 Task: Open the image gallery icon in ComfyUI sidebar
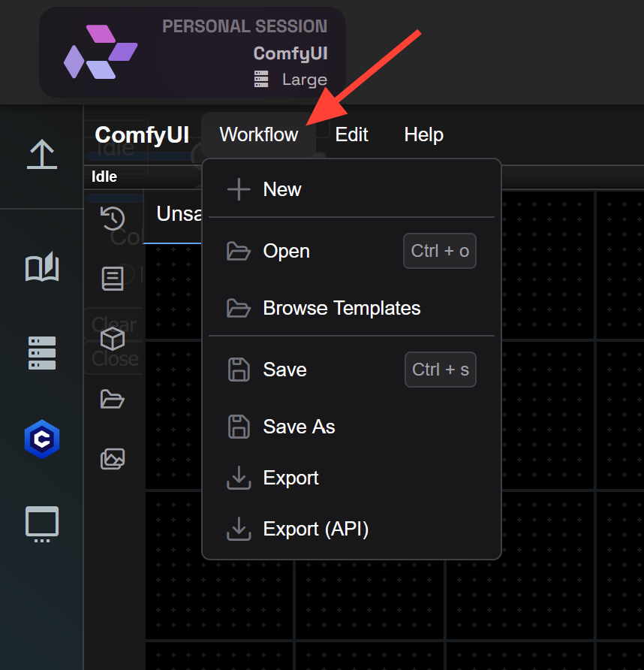pyautogui.click(x=113, y=459)
